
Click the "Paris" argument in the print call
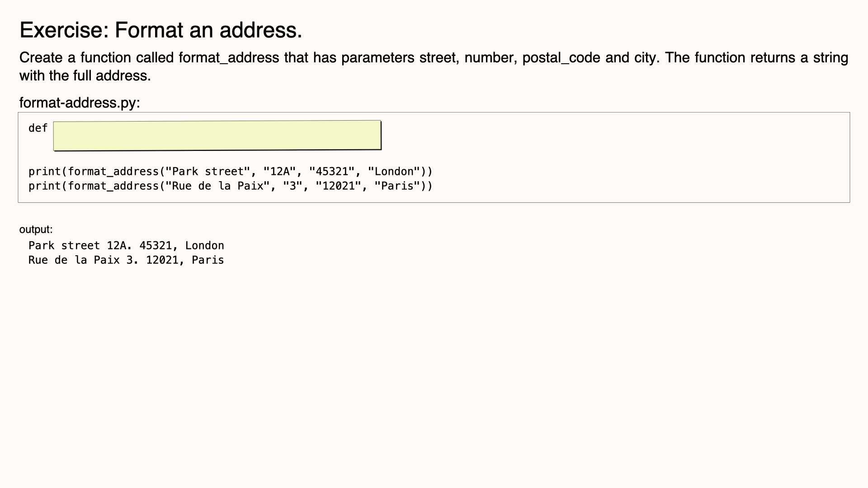[397, 186]
